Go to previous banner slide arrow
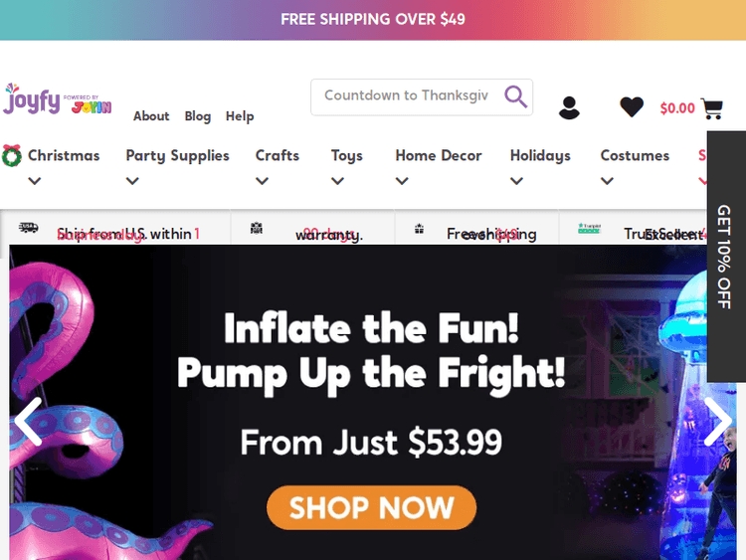Image resolution: width=746 pixels, height=560 pixels. pyautogui.click(x=29, y=422)
